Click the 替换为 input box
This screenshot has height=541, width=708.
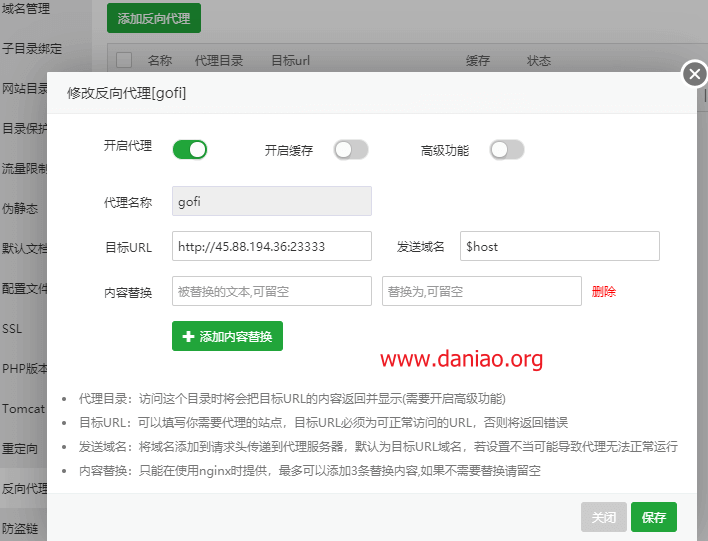point(481,291)
